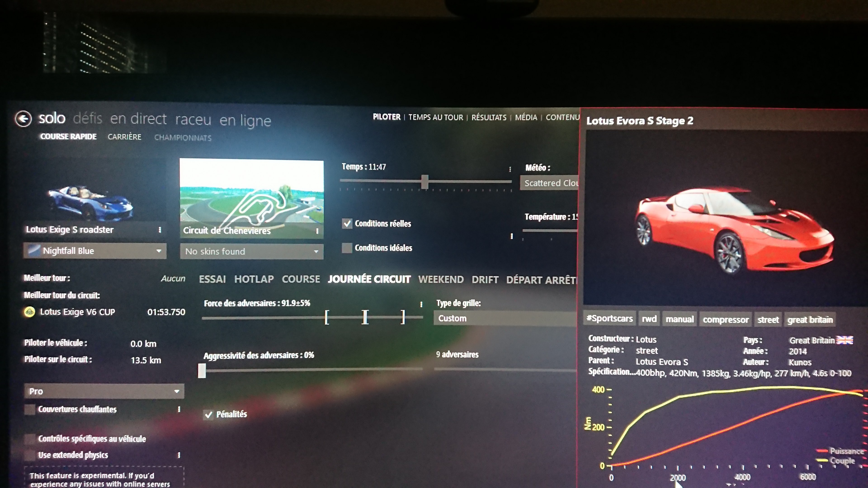Click info dots next to Use extended physics

179,455
